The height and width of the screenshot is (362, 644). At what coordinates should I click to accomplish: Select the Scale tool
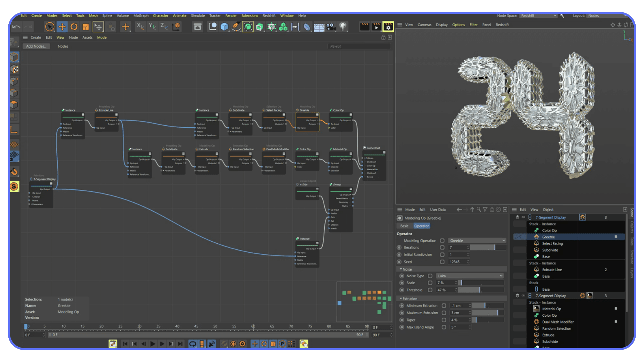coord(86,27)
